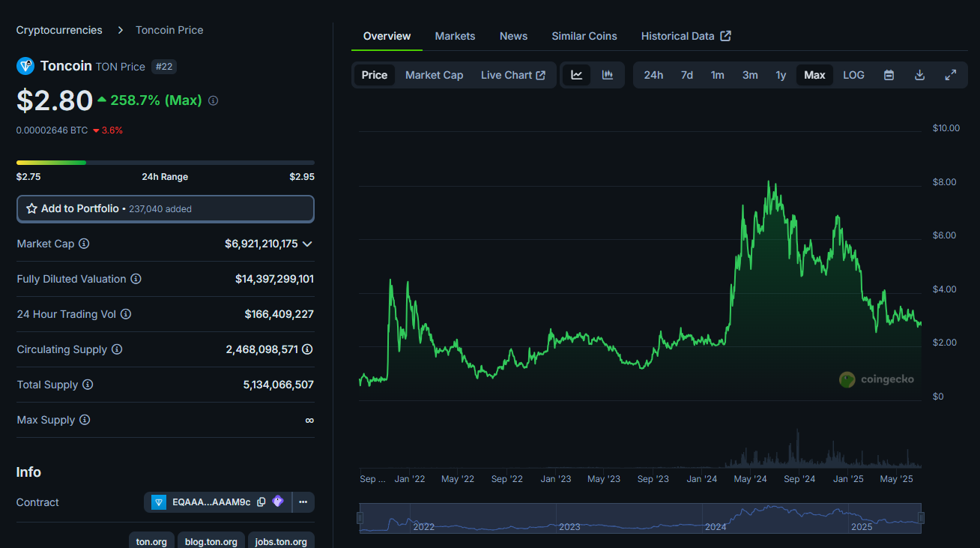
Task: Copy the contract address
Action: pyautogui.click(x=261, y=502)
